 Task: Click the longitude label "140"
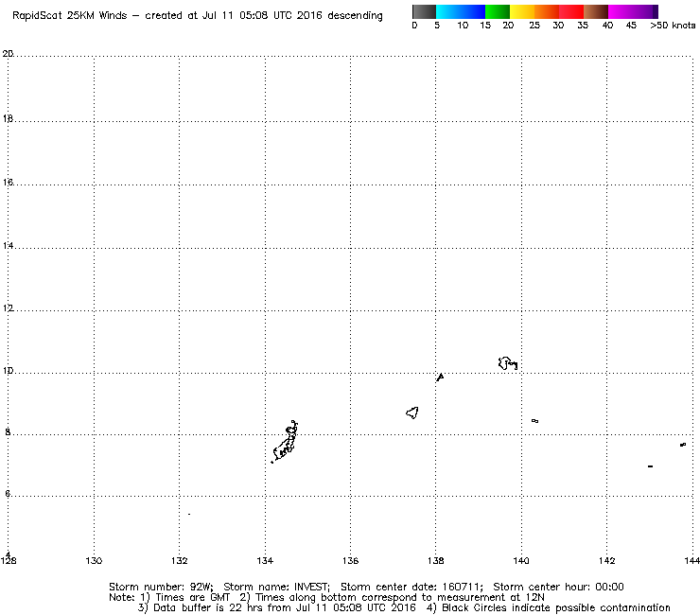click(521, 560)
